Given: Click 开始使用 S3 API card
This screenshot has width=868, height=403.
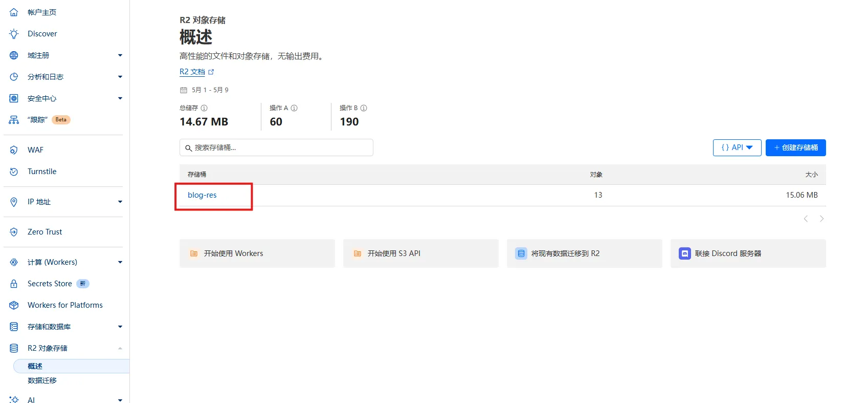Looking at the screenshot, I should click(421, 253).
